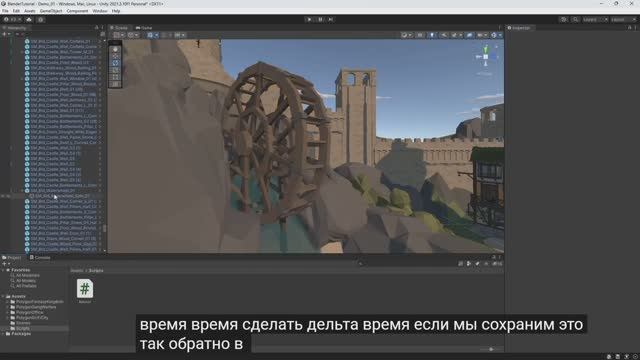Select the Scripts folder in tree
640x360 pixels.
(x=23, y=328)
